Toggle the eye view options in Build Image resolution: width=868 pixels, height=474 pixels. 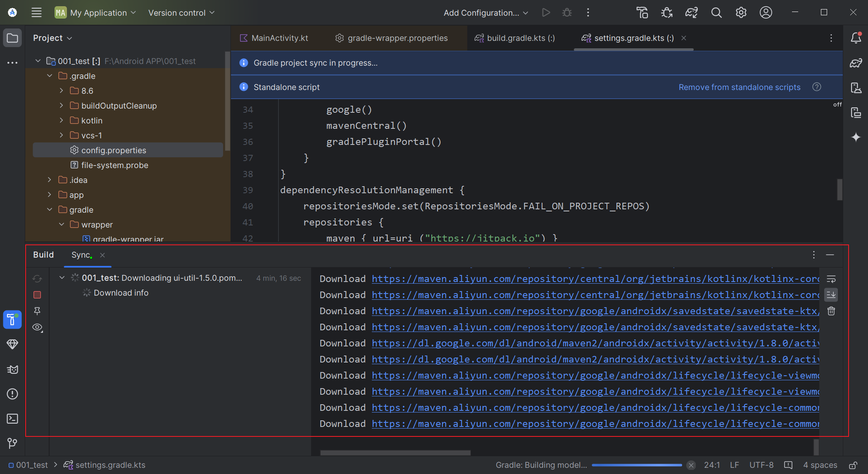tap(37, 327)
